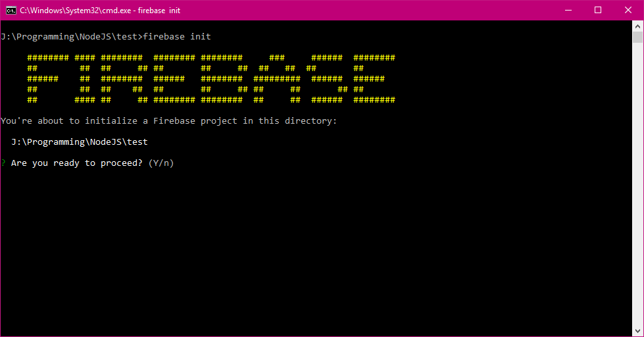Close the firebase init console window
The height and width of the screenshot is (337, 644).
pos(628,11)
